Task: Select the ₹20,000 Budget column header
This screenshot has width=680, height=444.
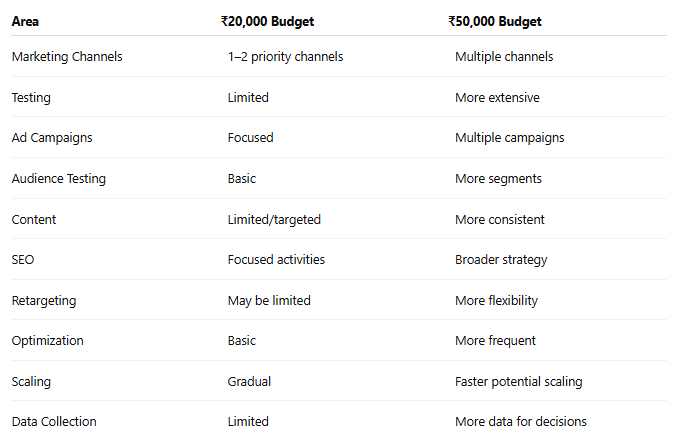Action: point(267,21)
